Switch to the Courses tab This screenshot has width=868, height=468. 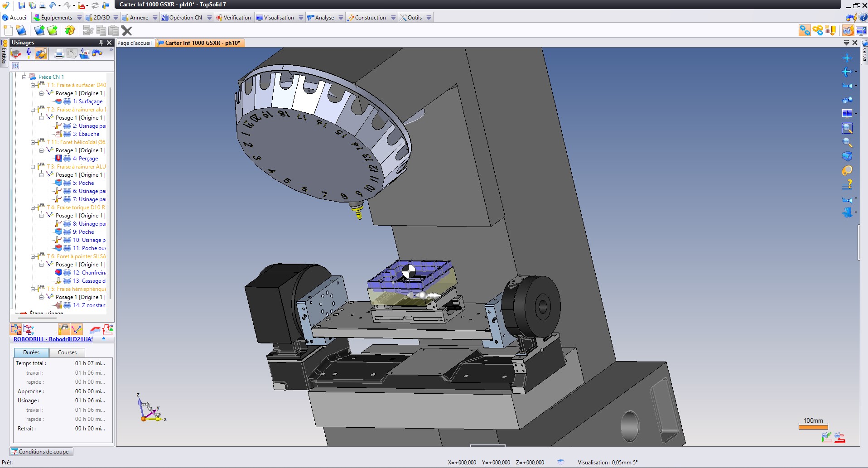pos(67,352)
